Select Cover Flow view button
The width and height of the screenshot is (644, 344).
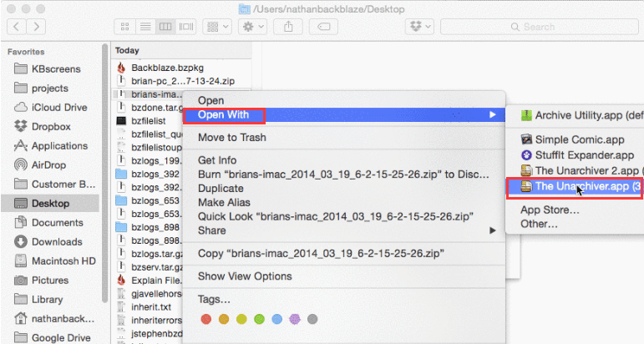186,27
